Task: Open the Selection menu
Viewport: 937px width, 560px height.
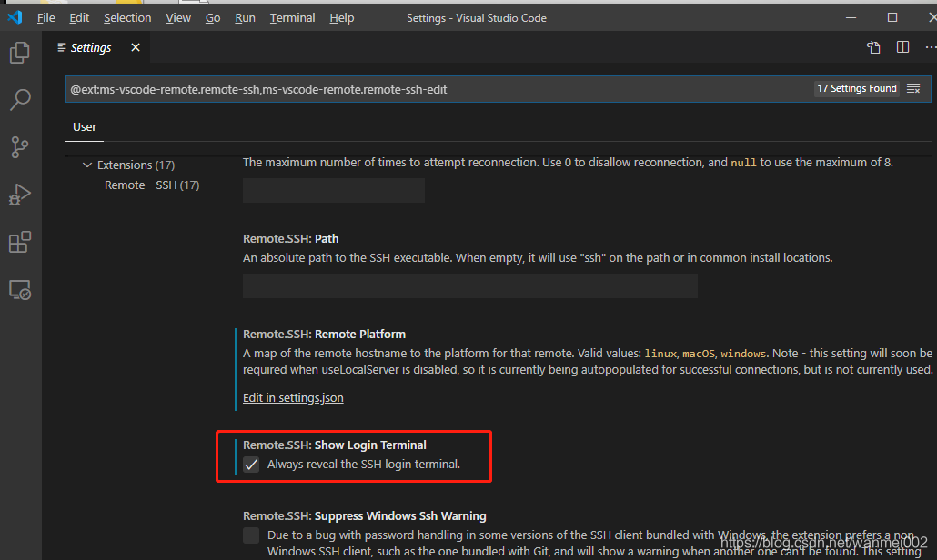Action: pos(127,18)
